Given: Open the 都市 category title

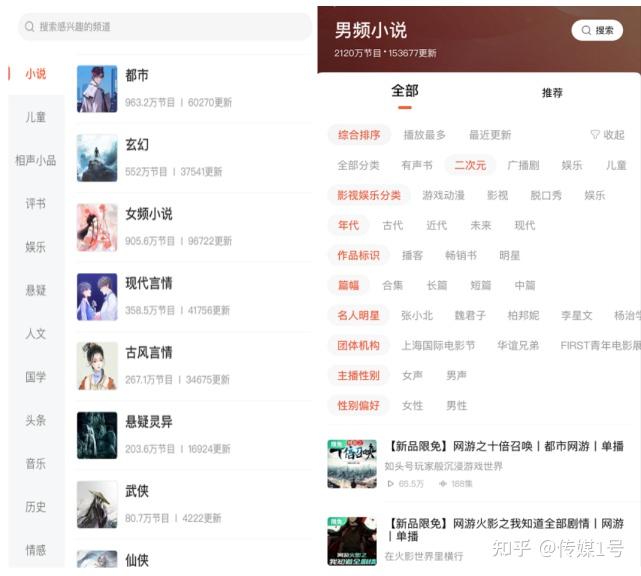Looking at the screenshot, I should click(137, 75).
